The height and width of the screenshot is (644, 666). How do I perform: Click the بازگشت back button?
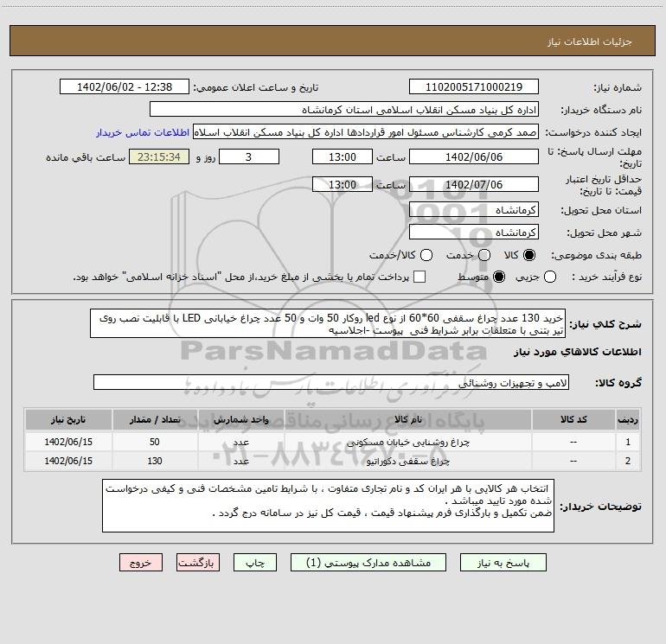198,563
